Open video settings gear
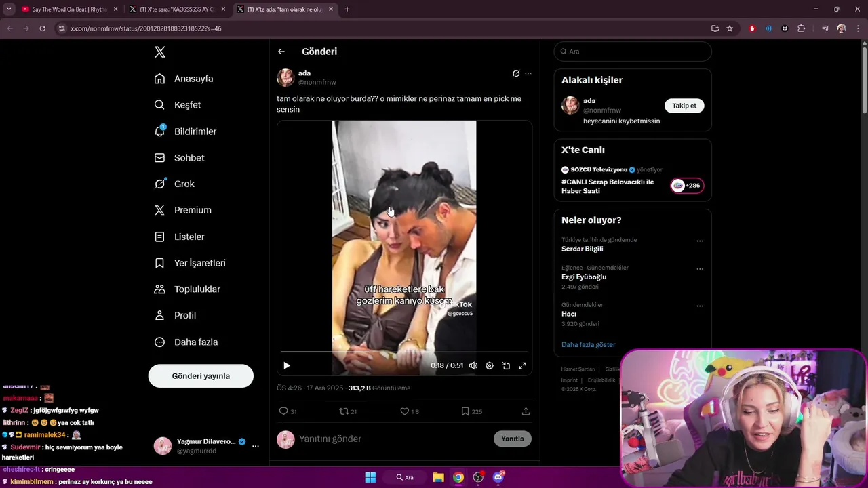This screenshot has height=488, width=868. [490, 365]
